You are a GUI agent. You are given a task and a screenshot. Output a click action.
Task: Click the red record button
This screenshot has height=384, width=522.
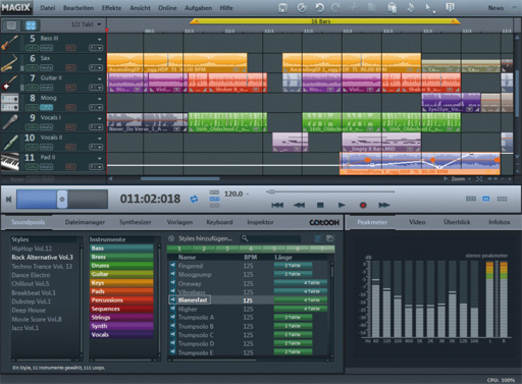coord(363,205)
